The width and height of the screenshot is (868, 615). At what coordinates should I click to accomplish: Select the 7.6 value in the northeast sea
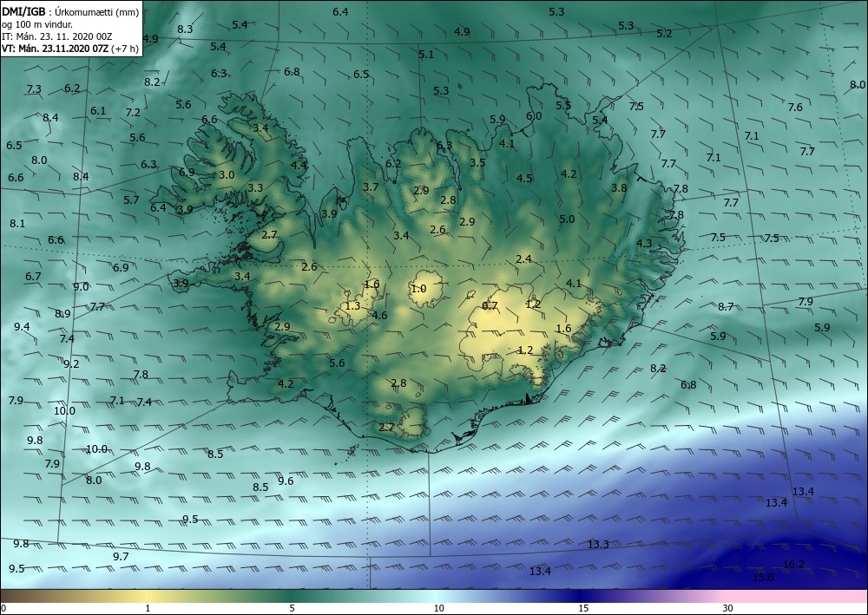795,108
